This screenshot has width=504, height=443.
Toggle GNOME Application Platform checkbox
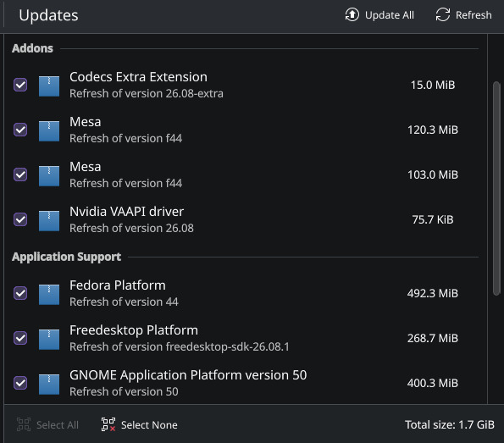point(20,383)
